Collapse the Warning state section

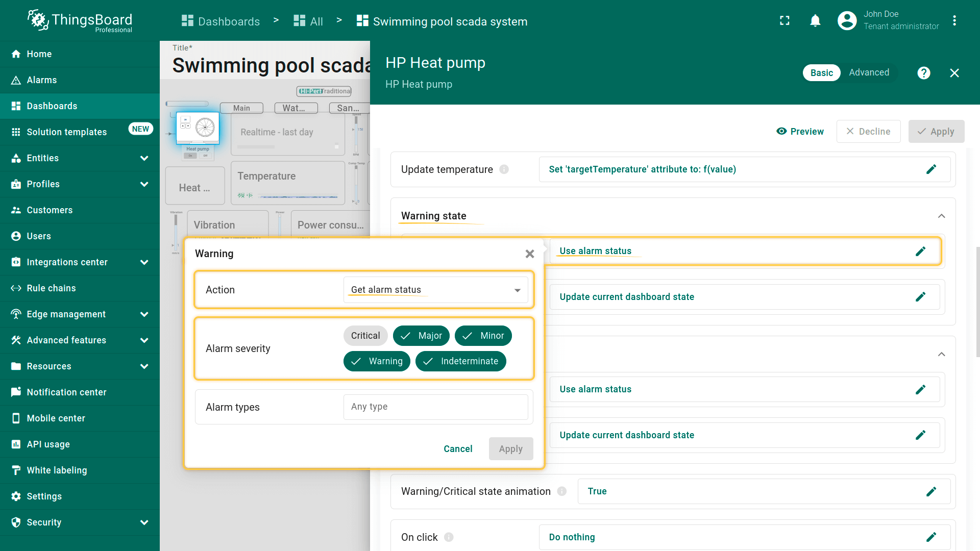click(x=941, y=216)
